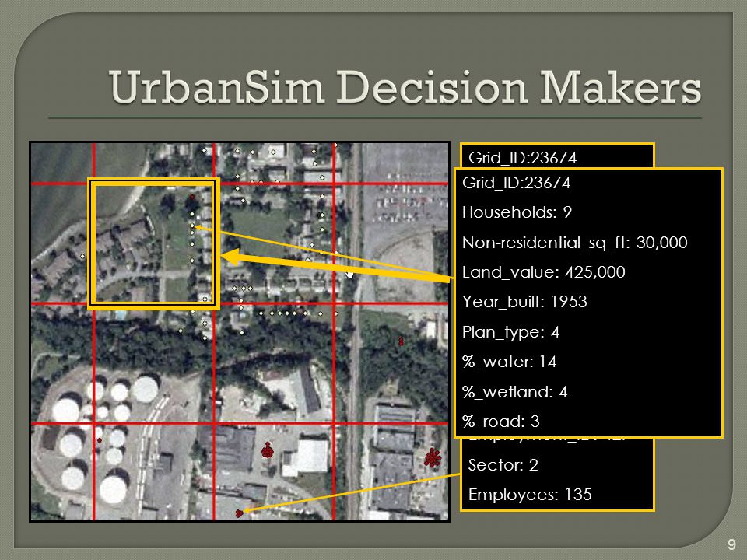Click the Households: 9 text
The height and width of the screenshot is (560, 747).
tap(517, 212)
